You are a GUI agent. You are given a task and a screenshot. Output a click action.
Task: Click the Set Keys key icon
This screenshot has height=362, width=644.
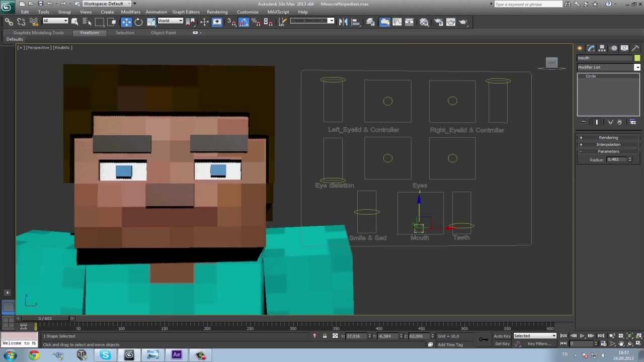(483, 340)
